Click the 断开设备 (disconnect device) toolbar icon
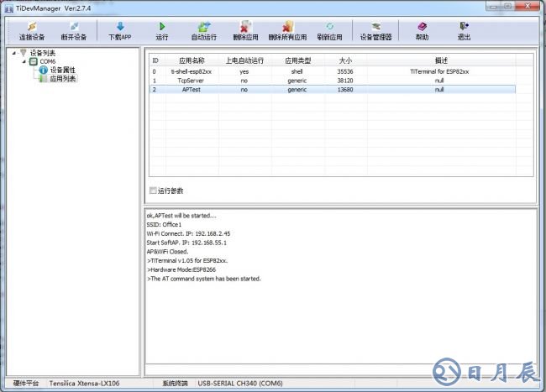The height and width of the screenshot is (392, 546). [x=74, y=27]
